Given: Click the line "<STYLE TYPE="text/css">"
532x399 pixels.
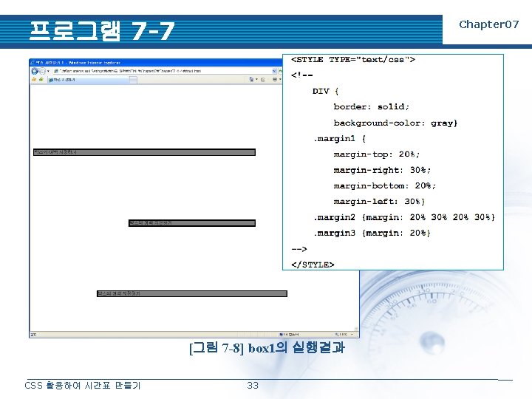Looking at the screenshot, I should tap(353, 60).
